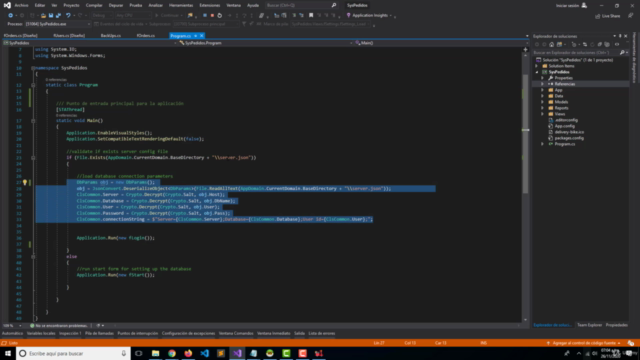Open the Archivo menu

pyautogui.click(x=21, y=5)
